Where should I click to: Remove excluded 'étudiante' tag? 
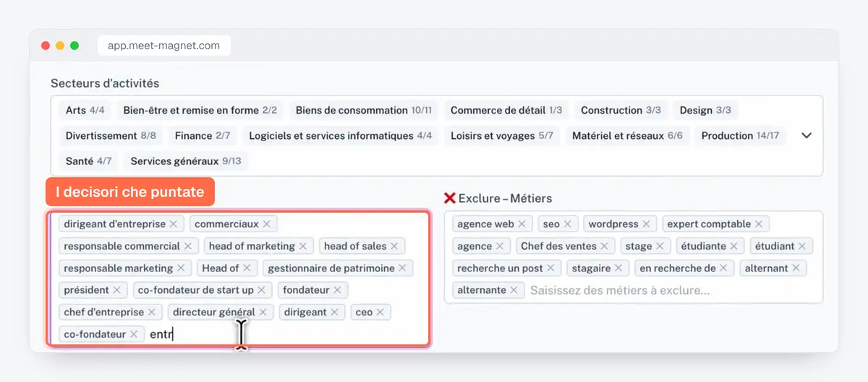point(733,246)
